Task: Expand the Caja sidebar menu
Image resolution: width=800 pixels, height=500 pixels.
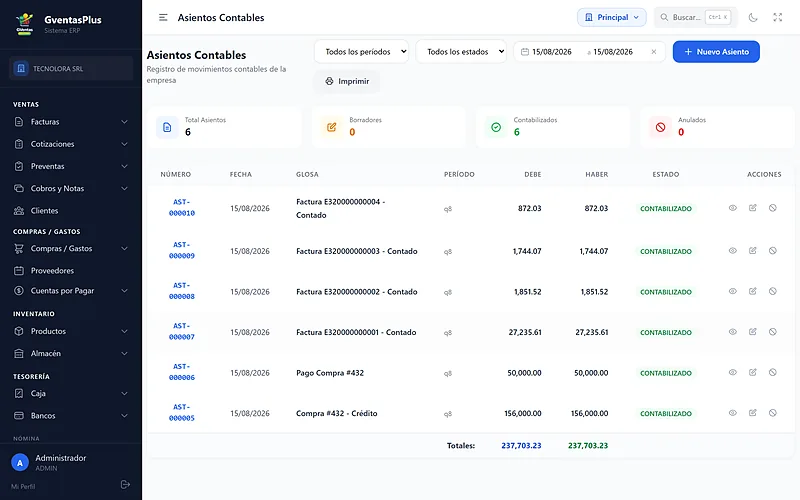Action: [x=71, y=393]
